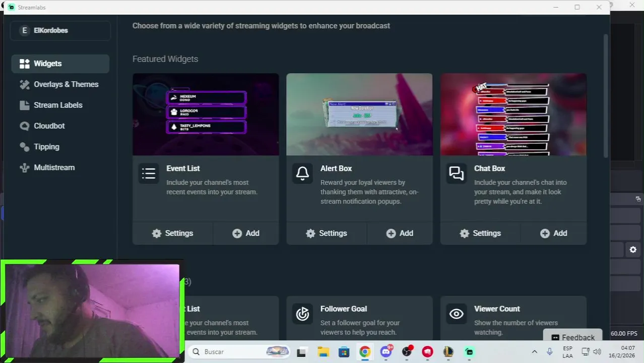The width and height of the screenshot is (644, 363).
Task: Click the Streamlabs logo in the title bar
Action: point(11,7)
